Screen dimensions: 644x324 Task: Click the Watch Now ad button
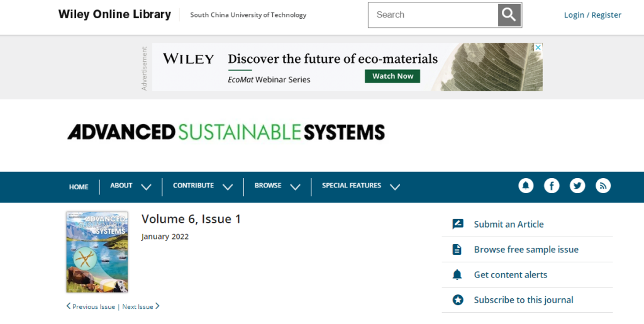tap(392, 76)
